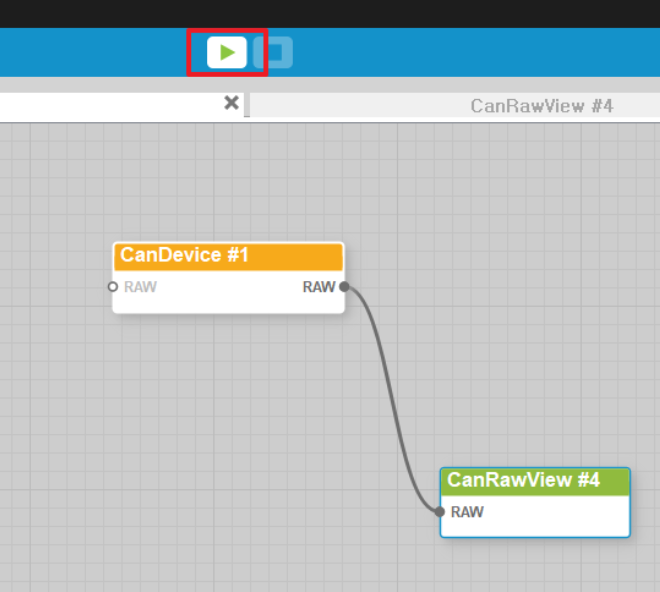Image resolution: width=660 pixels, height=592 pixels.
Task: Click the RAW output label on CanDevice #1
Action: pyautogui.click(x=318, y=287)
